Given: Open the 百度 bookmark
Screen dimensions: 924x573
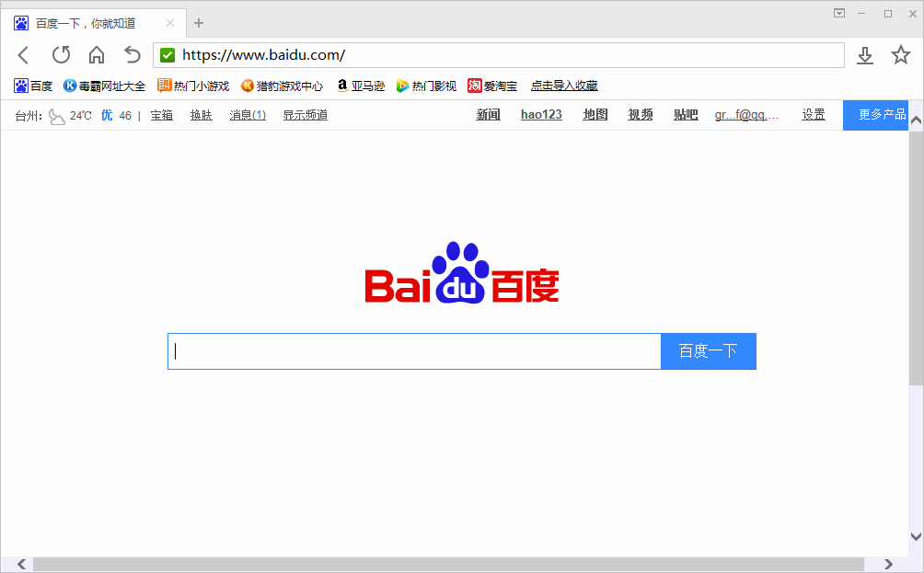Looking at the screenshot, I should click(x=33, y=86).
